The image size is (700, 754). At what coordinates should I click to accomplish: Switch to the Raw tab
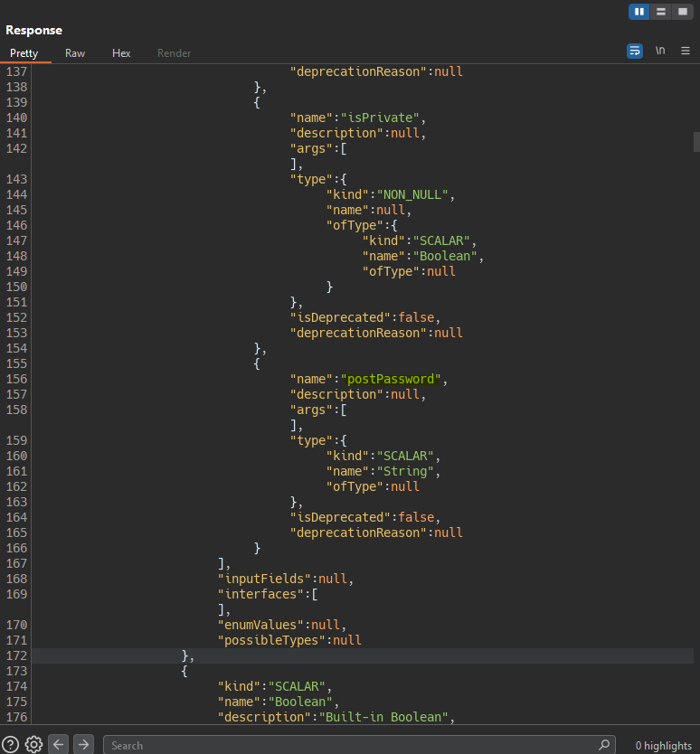(75, 53)
